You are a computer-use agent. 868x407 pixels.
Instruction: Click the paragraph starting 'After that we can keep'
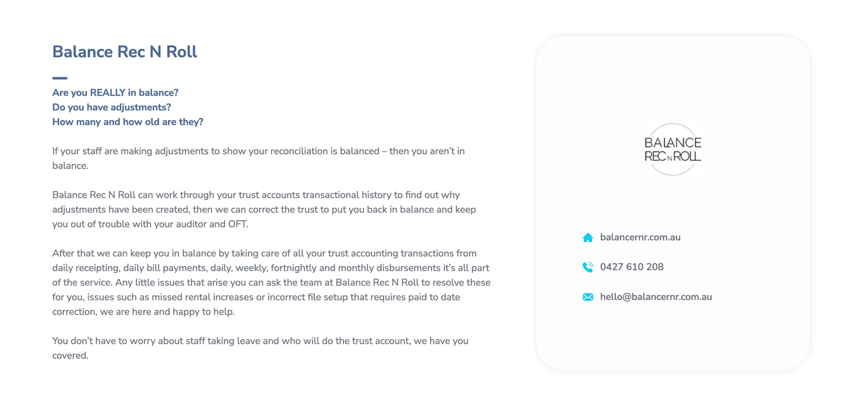tap(271, 282)
